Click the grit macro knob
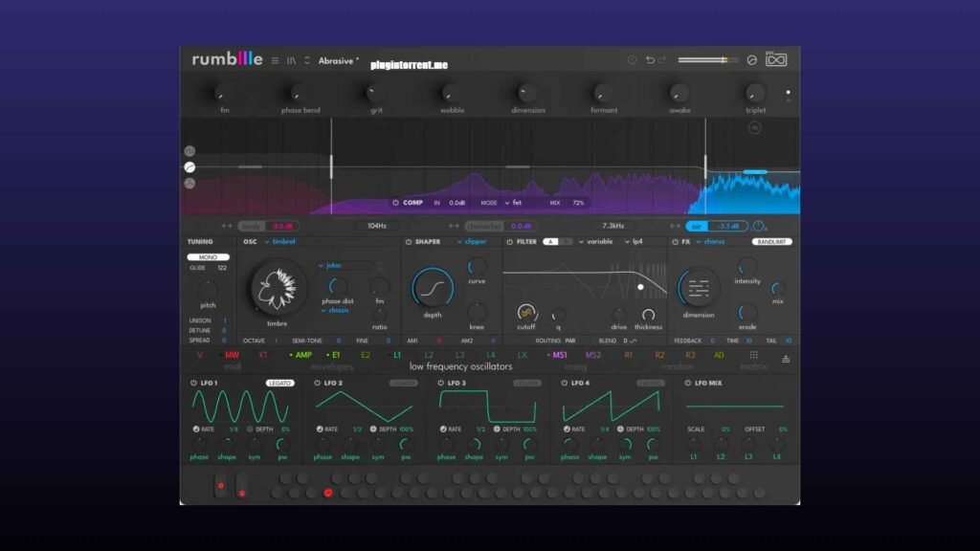980x551 pixels. click(x=375, y=93)
